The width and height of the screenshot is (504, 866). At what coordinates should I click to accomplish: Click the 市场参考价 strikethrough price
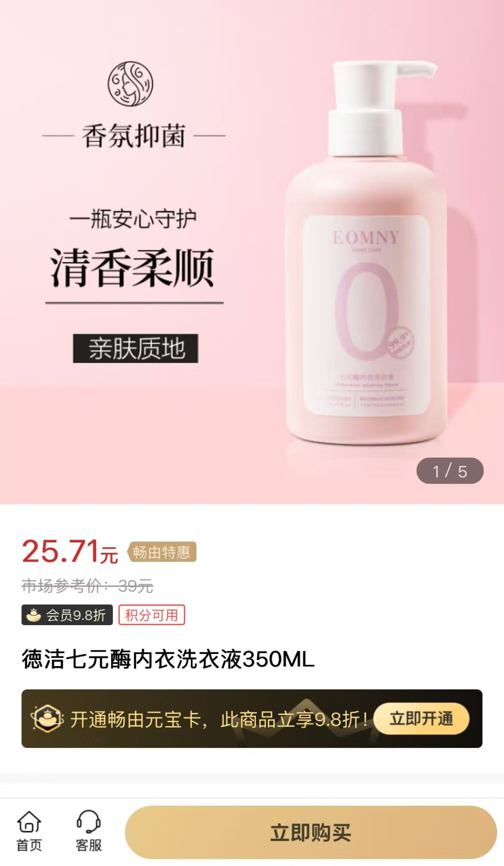pos(87,585)
